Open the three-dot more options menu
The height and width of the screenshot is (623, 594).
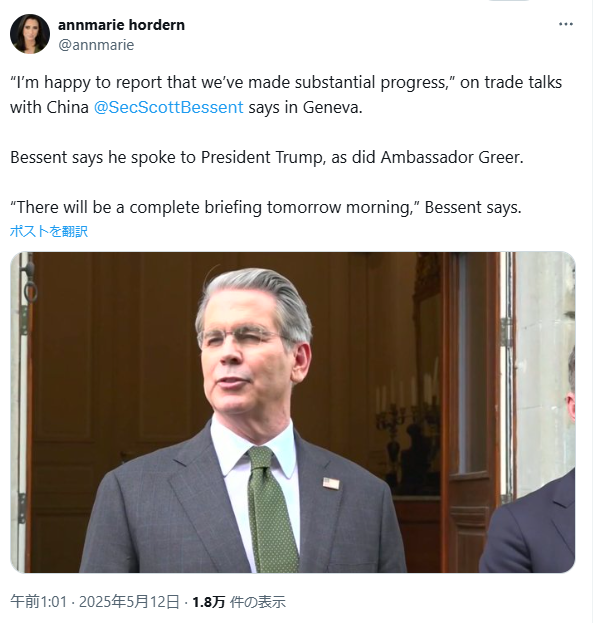(565, 24)
